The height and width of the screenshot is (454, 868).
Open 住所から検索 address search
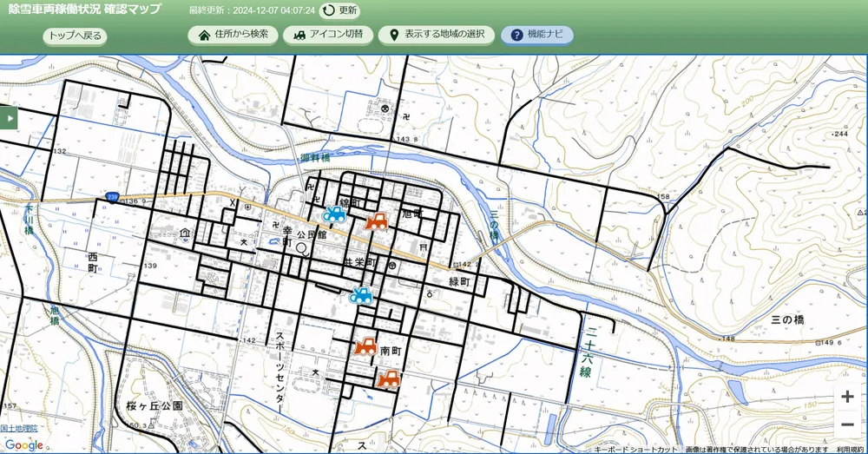(233, 35)
